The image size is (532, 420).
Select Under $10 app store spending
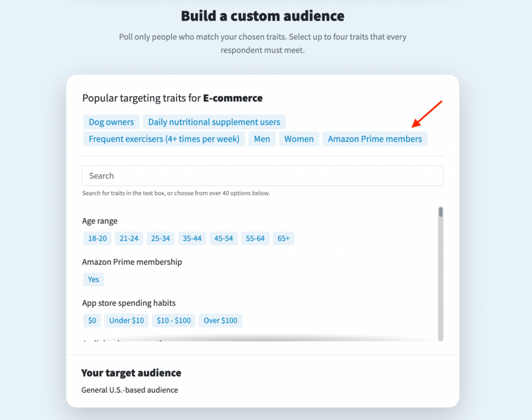point(127,320)
